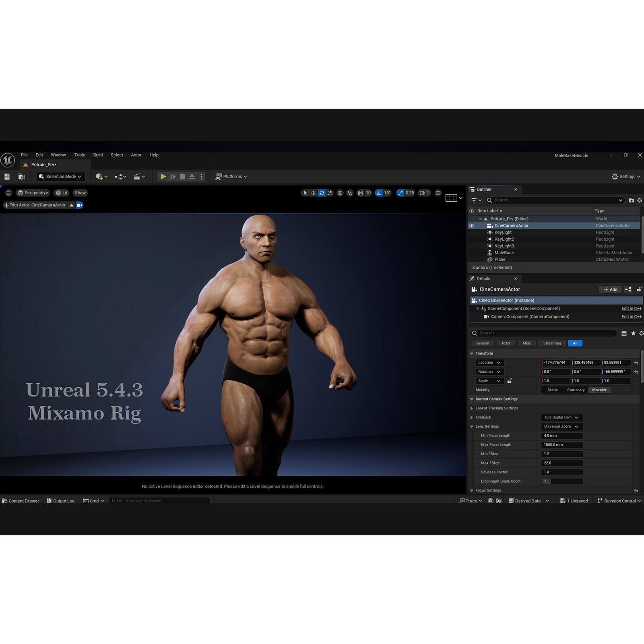Change the rotation snap value 10°
The height and width of the screenshot is (644, 644).
[x=387, y=193]
